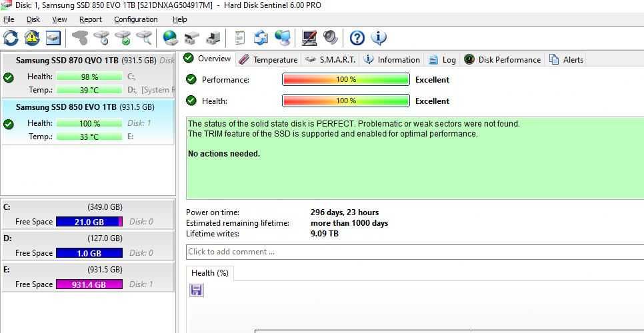
Task: Click the 'more than 1000 days' value
Action: coord(349,223)
